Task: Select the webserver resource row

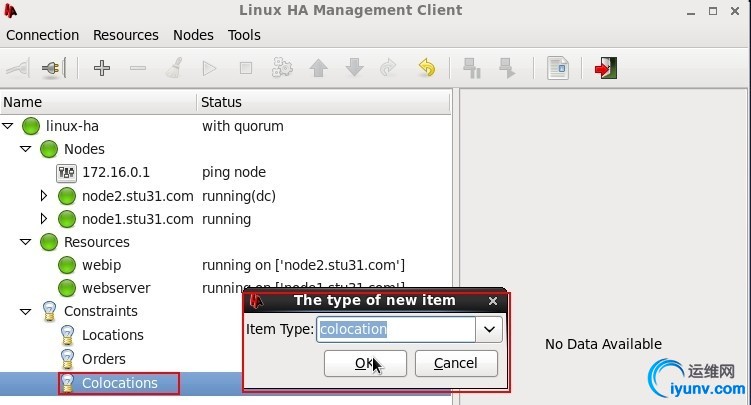Action: 116,288
